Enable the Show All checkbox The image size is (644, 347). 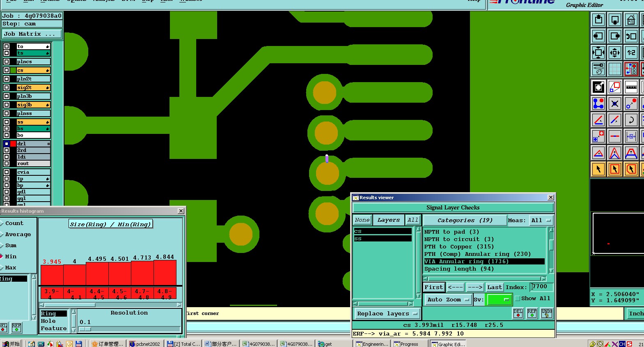[518, 299]
